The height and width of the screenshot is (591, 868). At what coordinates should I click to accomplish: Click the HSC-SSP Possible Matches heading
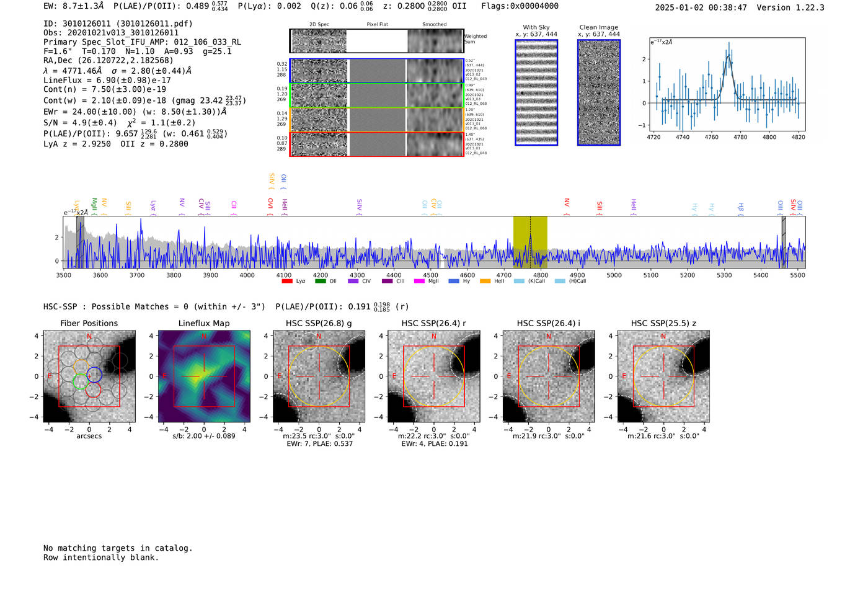click(154, 307)
